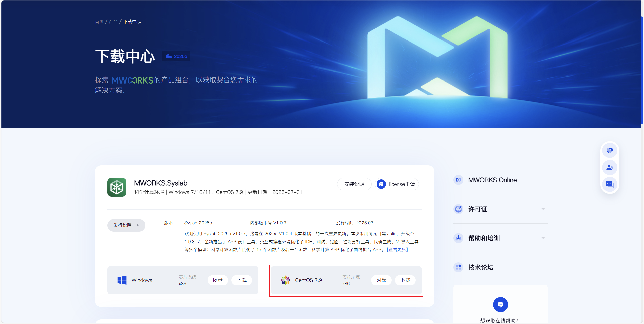Click the MWORKS.Syslab product title
Image resolution: width=644 pixels, height=324 pixels.
click(161, 183)
